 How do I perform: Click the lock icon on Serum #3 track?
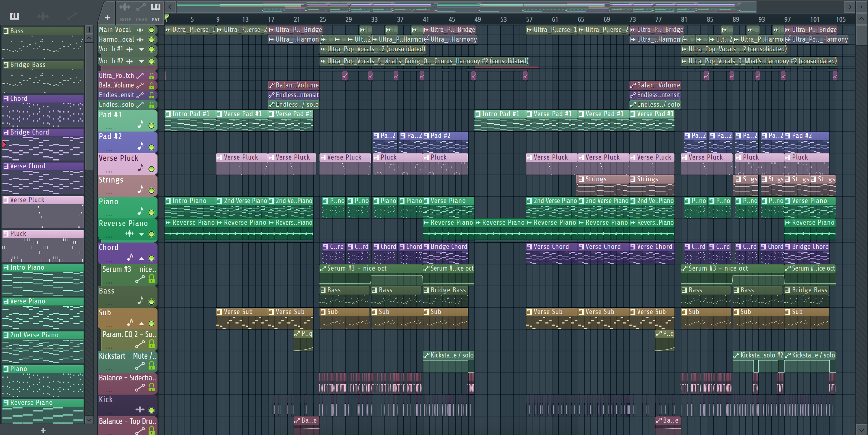tap(152, 279)
